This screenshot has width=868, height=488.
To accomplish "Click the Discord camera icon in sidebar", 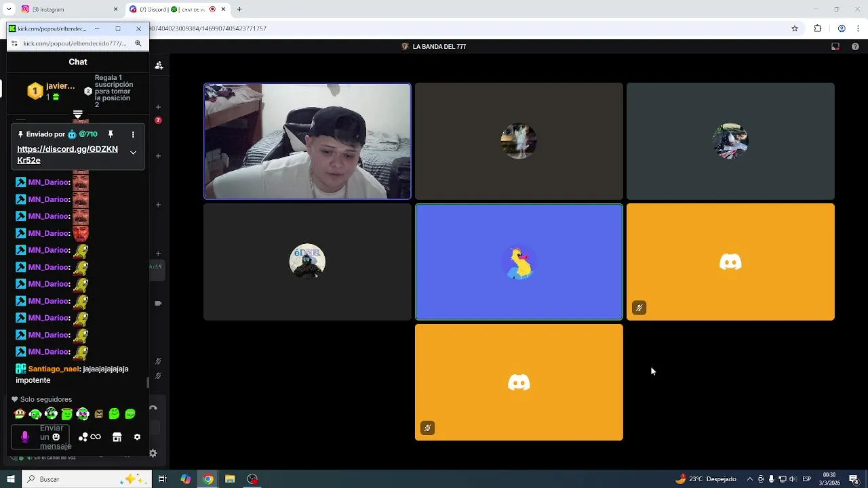I will [x=158, y=303].
